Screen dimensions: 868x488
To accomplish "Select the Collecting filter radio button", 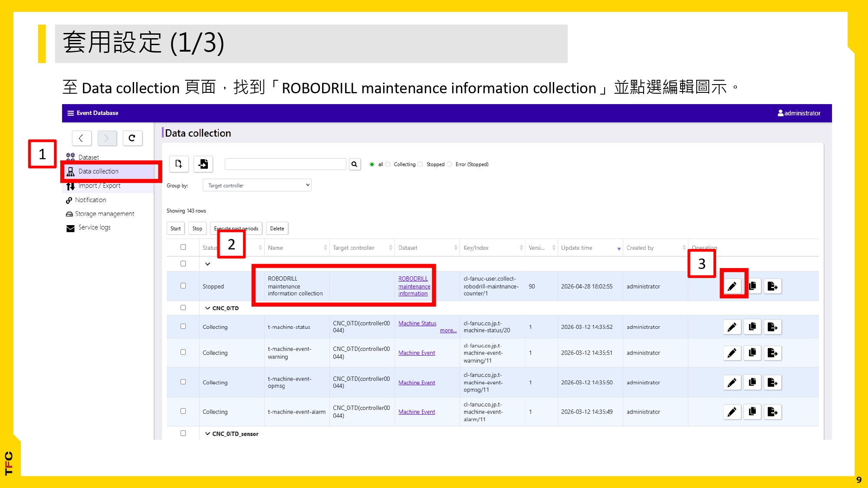I will coord(388,164).
